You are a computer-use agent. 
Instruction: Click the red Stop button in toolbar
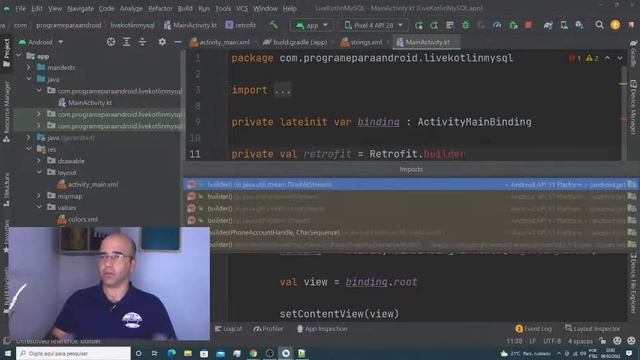click(x=529, y=25)
